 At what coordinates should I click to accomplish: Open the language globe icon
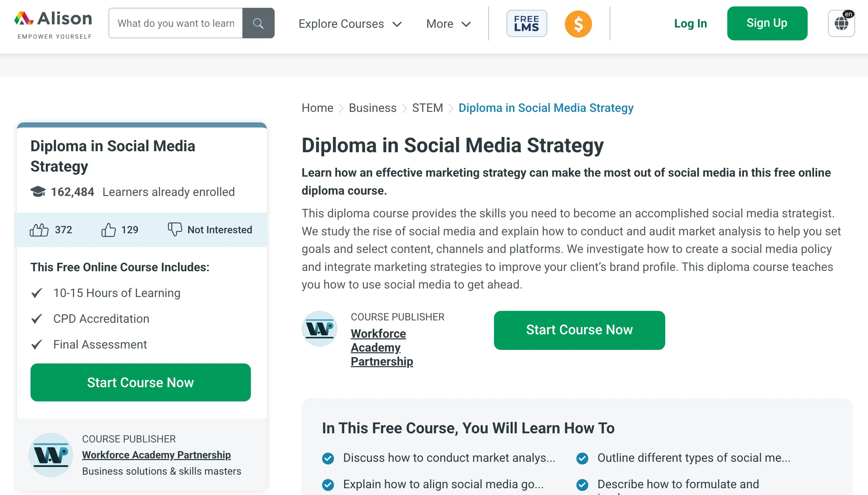pos(841,23)
